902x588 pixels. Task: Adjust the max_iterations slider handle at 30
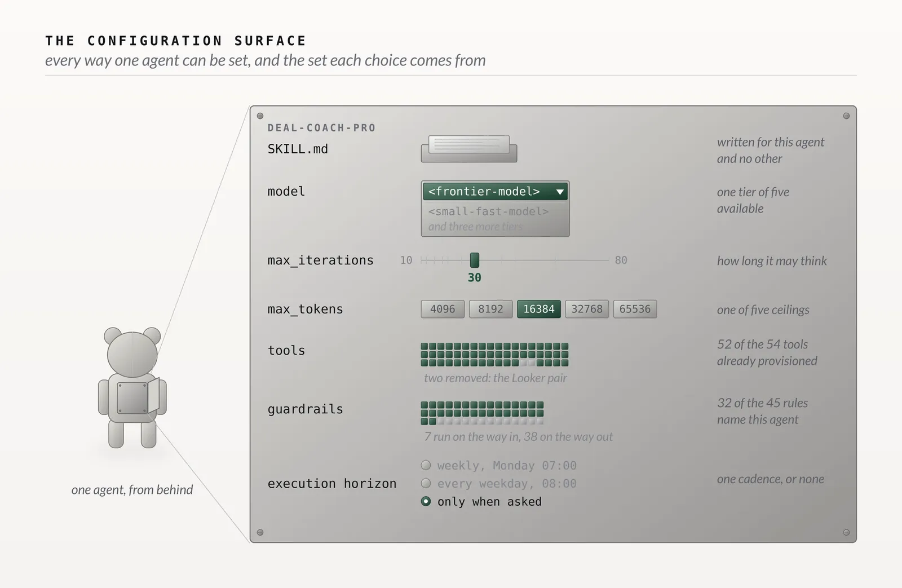[475, 260]
